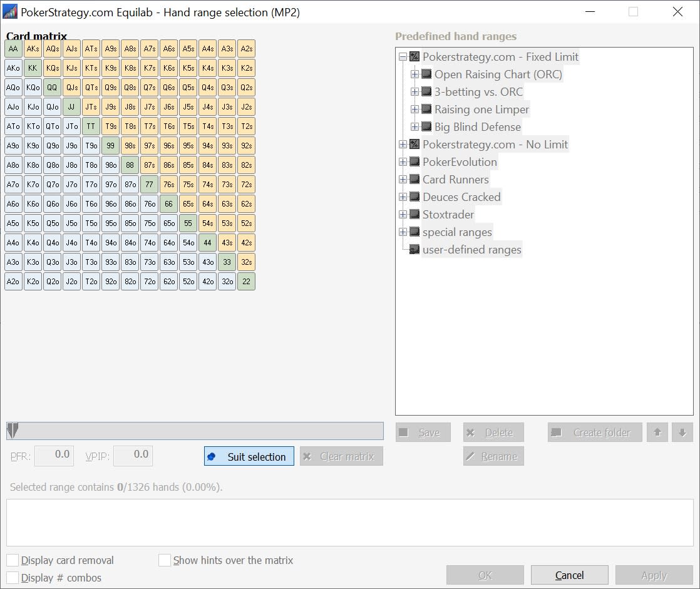Viewport: 700px width, 589px height.
Task: Click the hand range text box
Action: click(349, 523)
